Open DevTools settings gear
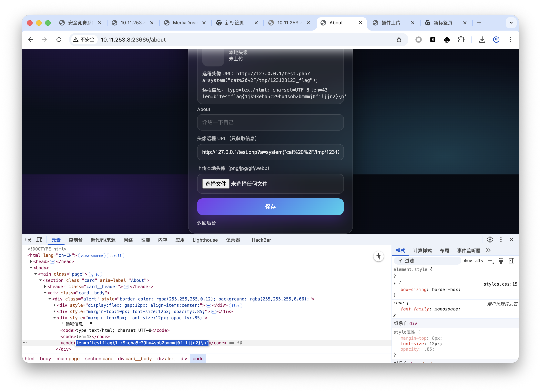541x392 pixels. (490, 240)
